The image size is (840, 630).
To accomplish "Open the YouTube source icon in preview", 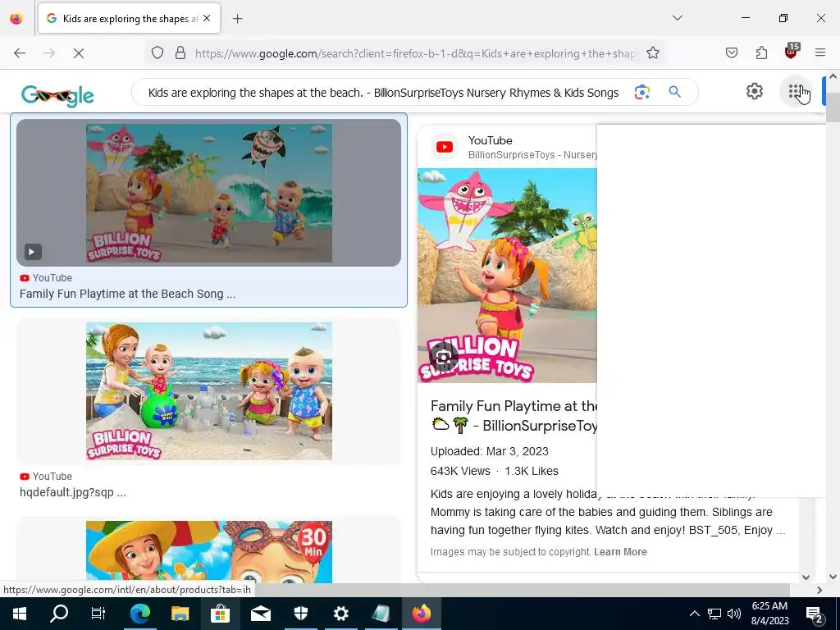I will [444, 147].
